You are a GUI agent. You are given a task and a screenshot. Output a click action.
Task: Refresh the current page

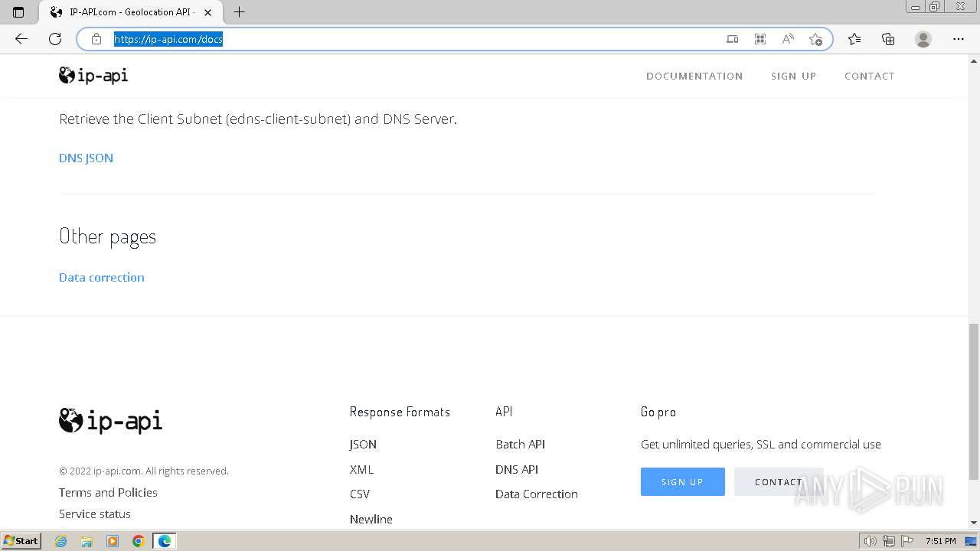(55, 39)
